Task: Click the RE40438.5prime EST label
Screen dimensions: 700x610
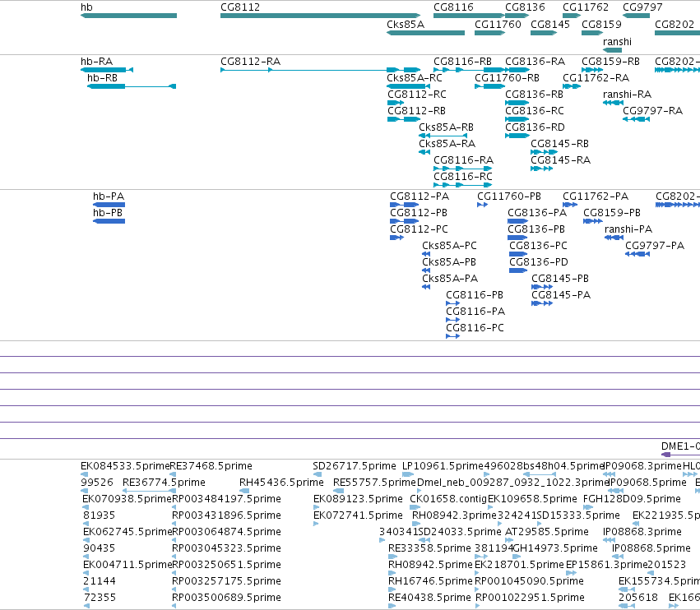Action: (429, 598)
